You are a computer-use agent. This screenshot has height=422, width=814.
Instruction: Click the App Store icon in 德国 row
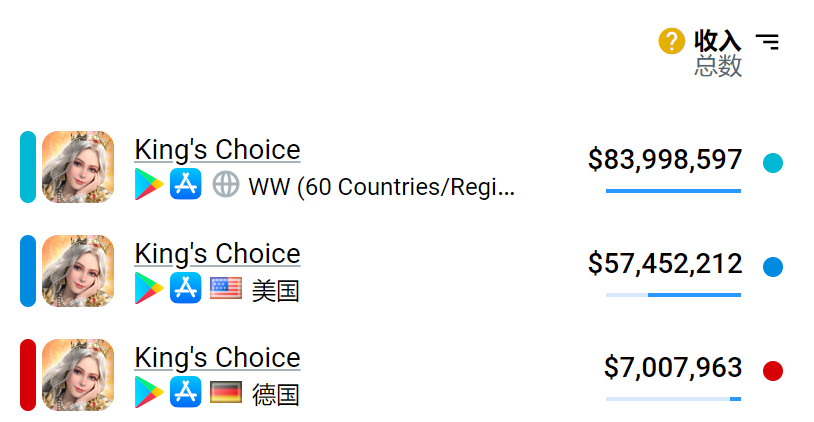coord(186,393)
